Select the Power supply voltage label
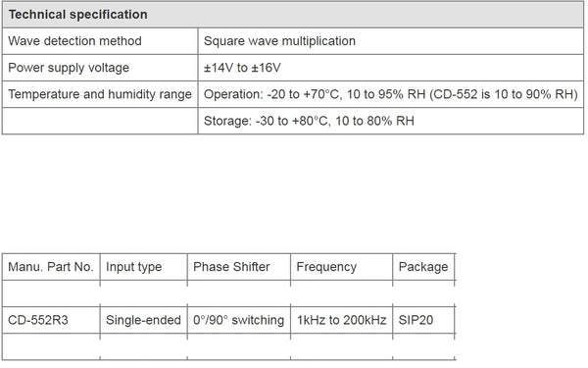The height and width of the screenshot is (368, 588). click(69, 68)
